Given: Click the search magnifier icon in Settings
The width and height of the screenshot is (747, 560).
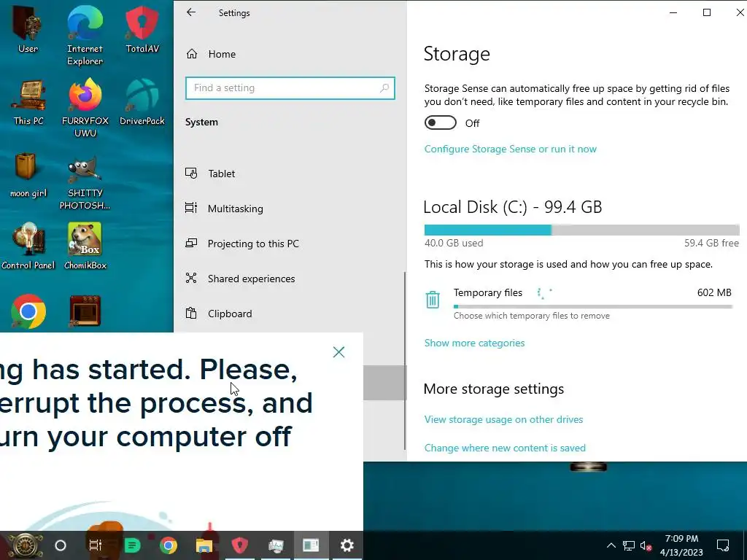Looking at the screenshot, I should (x=384, y=88).
